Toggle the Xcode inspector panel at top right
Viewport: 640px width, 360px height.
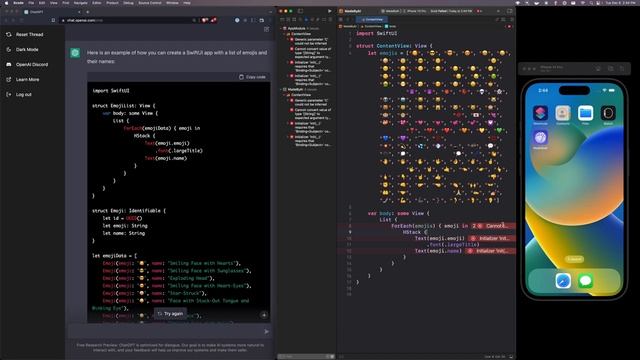pyautogui.click(x=510, y=11)
